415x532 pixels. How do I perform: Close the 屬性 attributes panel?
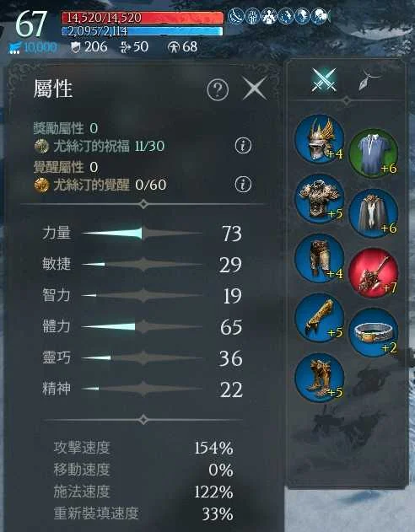tap(255, 89)
